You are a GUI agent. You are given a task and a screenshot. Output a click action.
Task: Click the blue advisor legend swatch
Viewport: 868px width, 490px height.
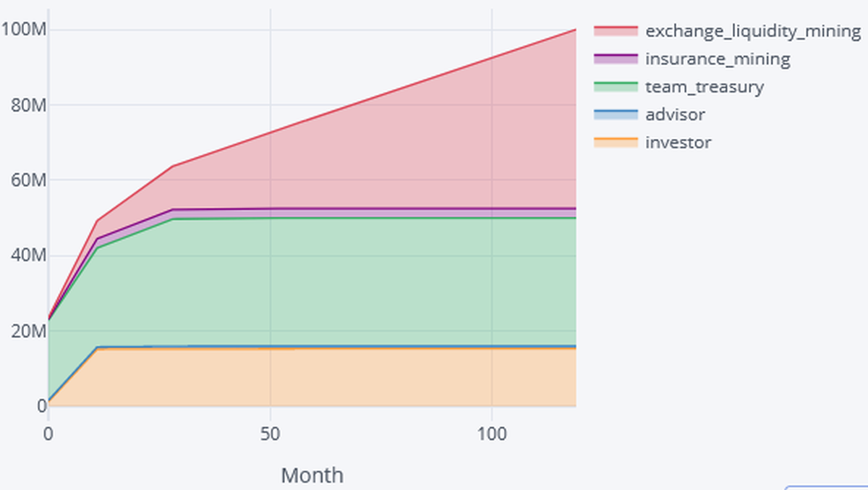coord(616,114)
